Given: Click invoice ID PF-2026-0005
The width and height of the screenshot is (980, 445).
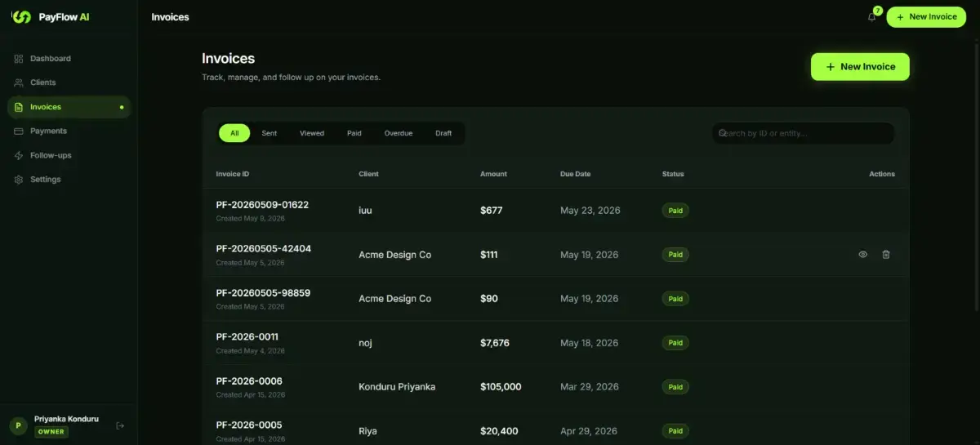Looking at the screenshot, I should (249, 425).
